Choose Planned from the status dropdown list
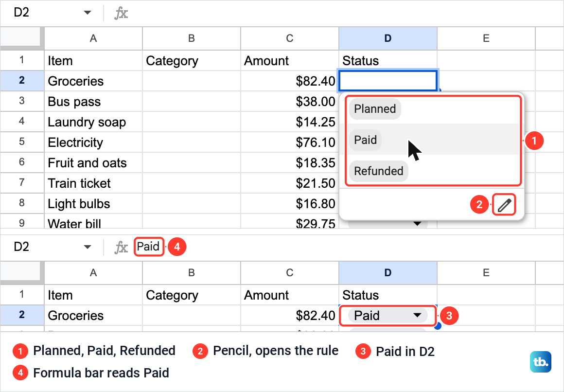 433,109
